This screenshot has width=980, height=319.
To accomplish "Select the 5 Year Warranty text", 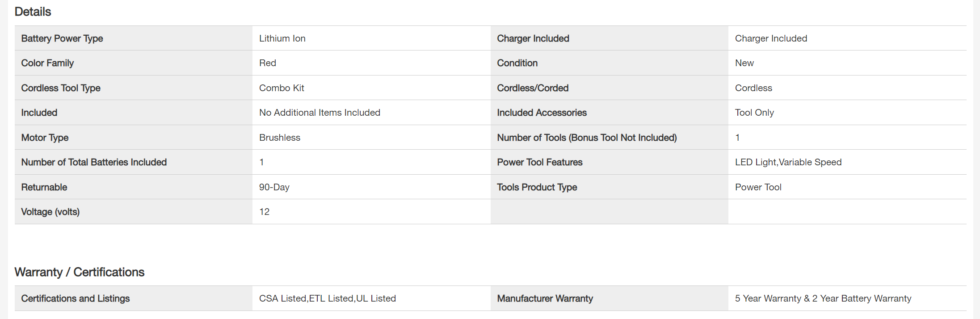I will coord(768,298).
